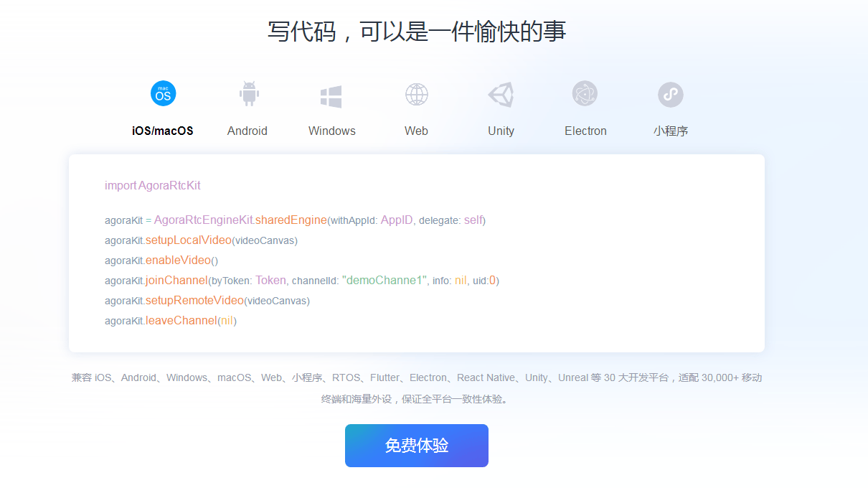This screenshot has height=488, width=868.
Task: Switch to the Web tab label
Action: click(416, 131)
